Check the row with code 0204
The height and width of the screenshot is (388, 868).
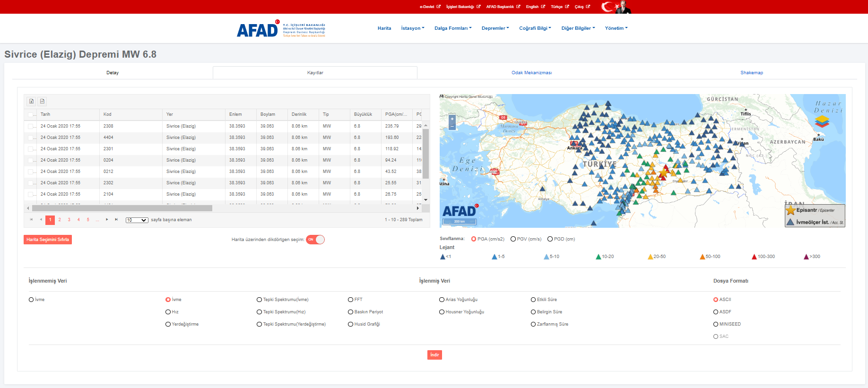coord(31,160)
